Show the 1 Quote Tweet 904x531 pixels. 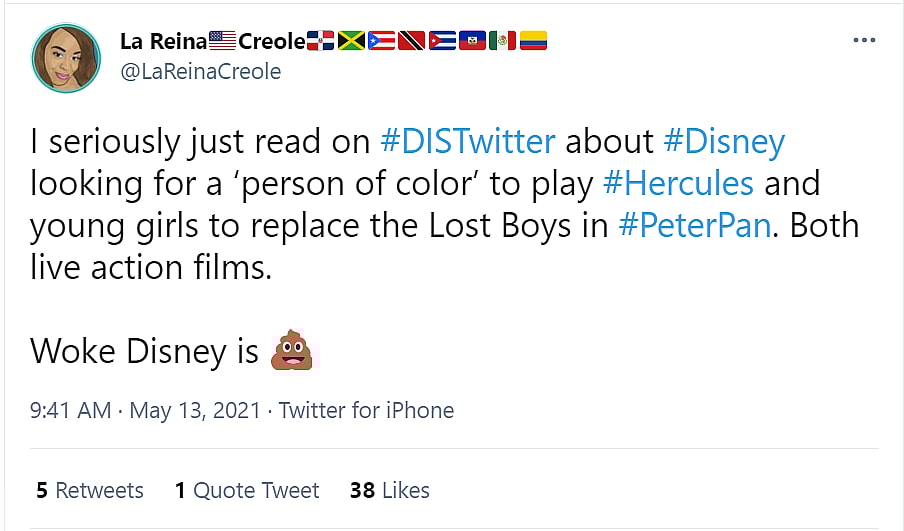tap(247, 490)
